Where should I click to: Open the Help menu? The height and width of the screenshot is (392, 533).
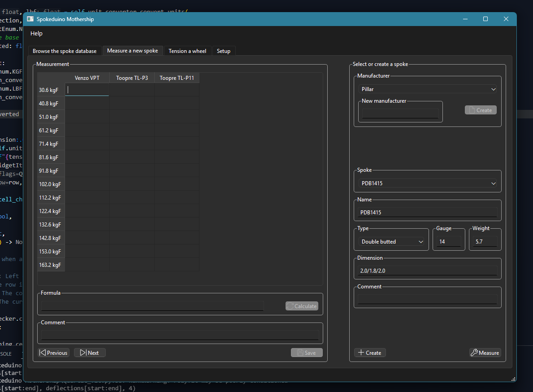point(36,34)
